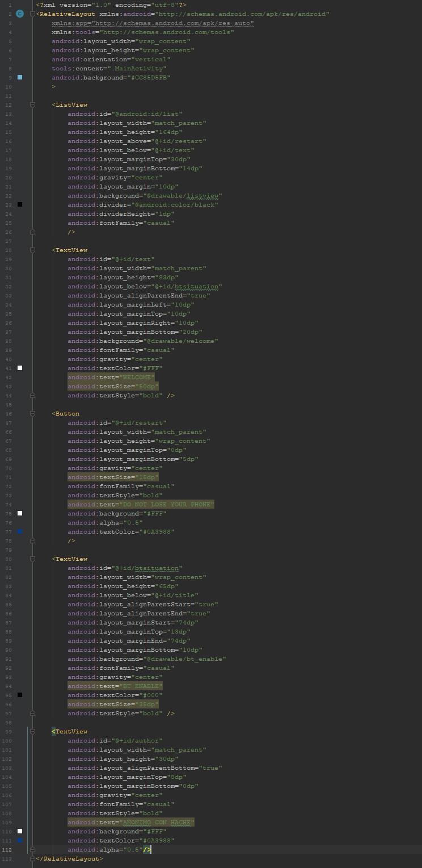Open the white #FFF textColor swatch for WELCOME

[x=20, y=368]
